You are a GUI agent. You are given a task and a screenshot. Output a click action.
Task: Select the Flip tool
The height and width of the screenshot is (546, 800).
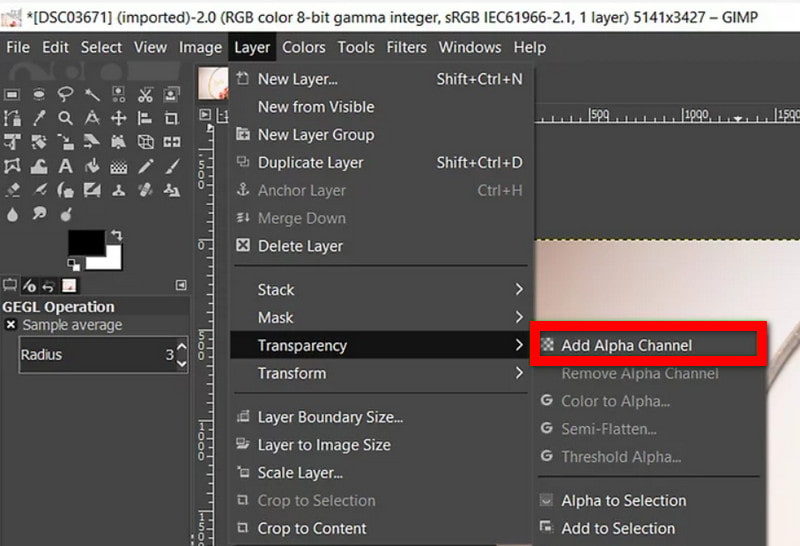pos(171,142)
